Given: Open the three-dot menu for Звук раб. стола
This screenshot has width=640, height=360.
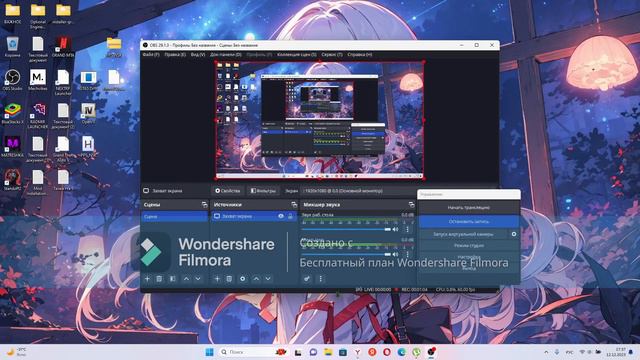Looking at the screenshot, I should coord(407,229).
